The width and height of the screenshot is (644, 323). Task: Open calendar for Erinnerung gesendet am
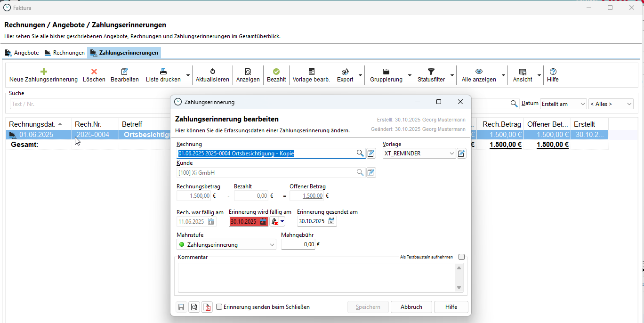point(331,221)
